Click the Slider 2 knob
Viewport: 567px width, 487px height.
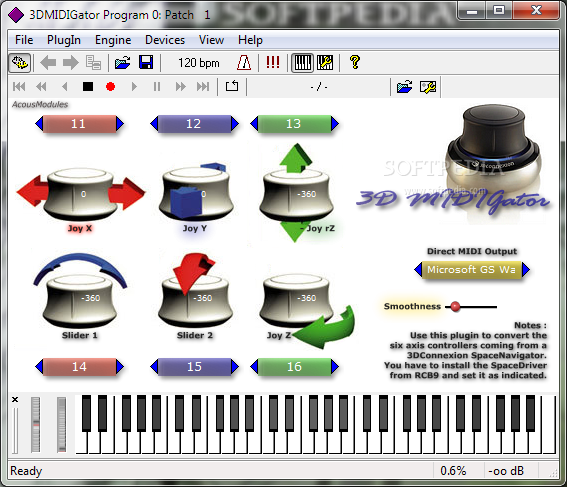coord(196,300)
